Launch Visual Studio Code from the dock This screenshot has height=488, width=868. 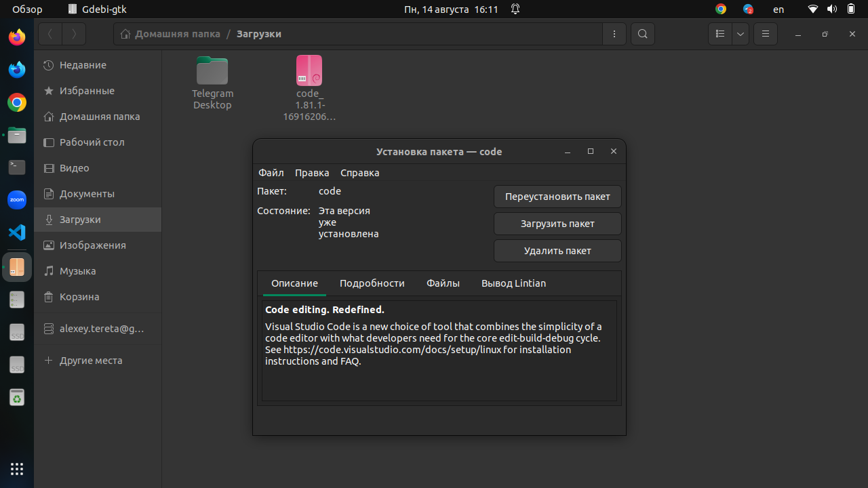(x=17, y=232)
